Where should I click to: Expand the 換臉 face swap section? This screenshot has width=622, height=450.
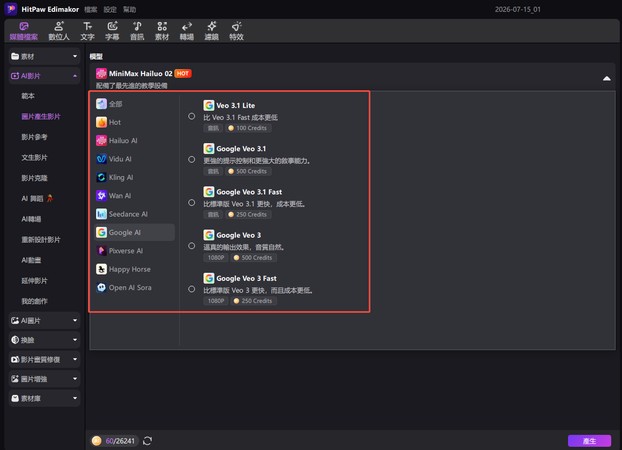44,340
